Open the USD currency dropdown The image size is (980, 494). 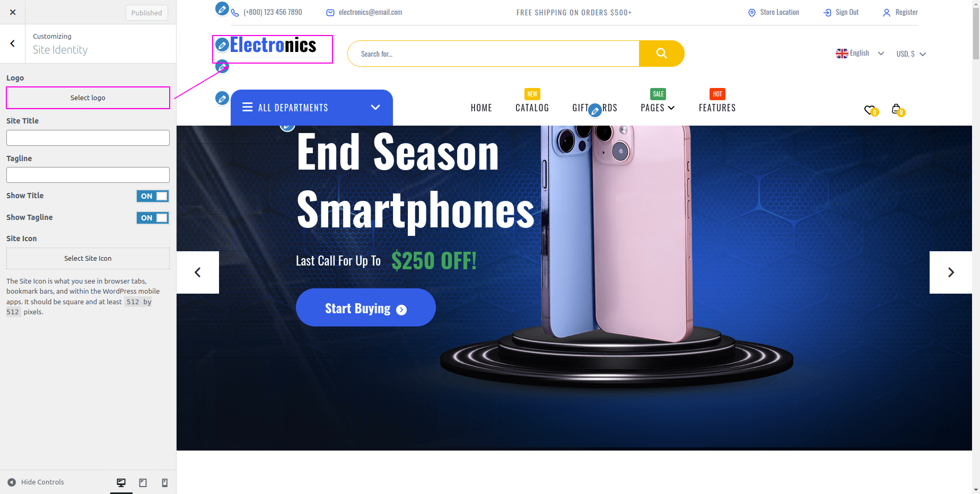pyautogui.click(x=911, y=54)
